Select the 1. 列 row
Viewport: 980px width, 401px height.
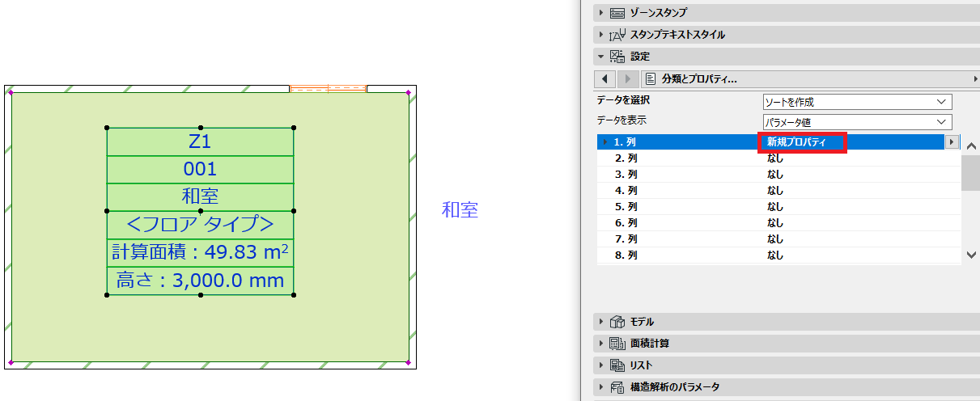pyautogui.click(x=778, y=142)
